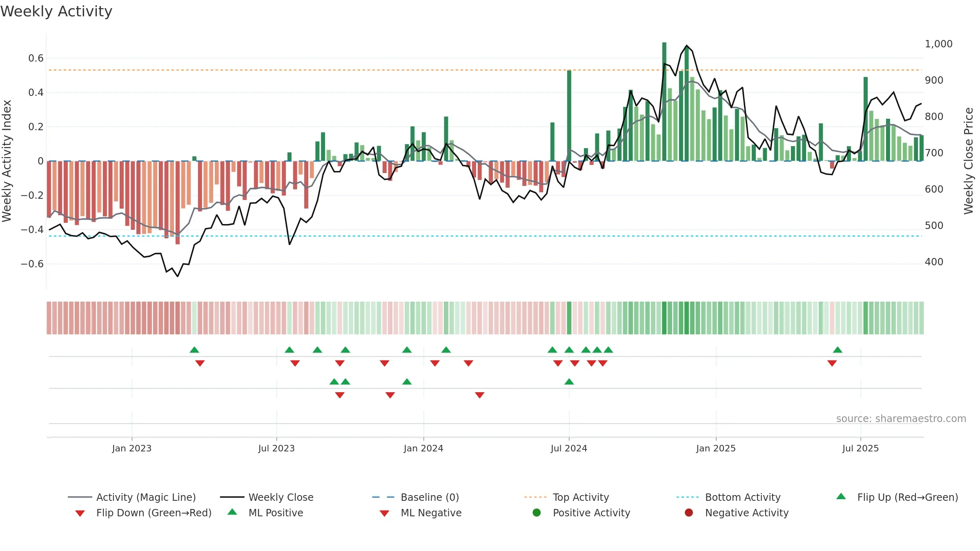Select the Jan 2023 axis label
Screen dimensions: 980x551
[x=132, y=448]
